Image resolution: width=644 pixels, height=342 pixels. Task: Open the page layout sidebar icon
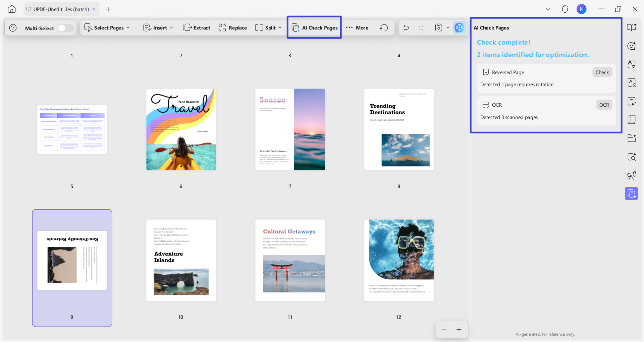click(632, 120)
